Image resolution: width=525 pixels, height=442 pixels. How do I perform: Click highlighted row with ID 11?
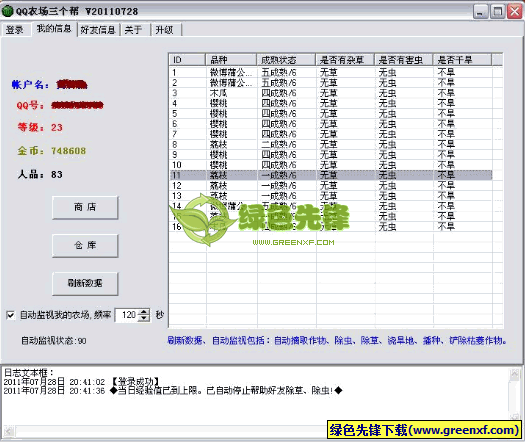[x=331, y=175]
